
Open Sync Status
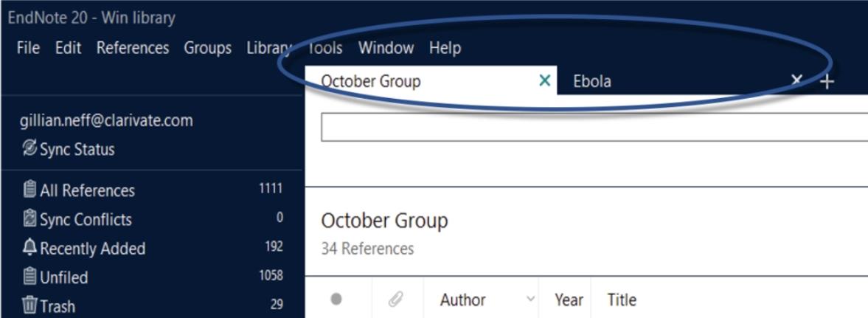[77, 149]
